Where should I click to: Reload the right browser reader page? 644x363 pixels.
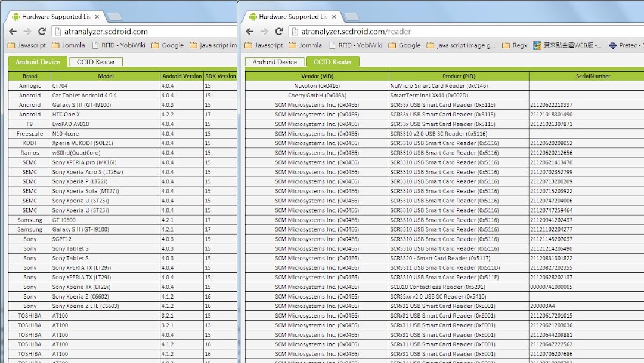279,32
